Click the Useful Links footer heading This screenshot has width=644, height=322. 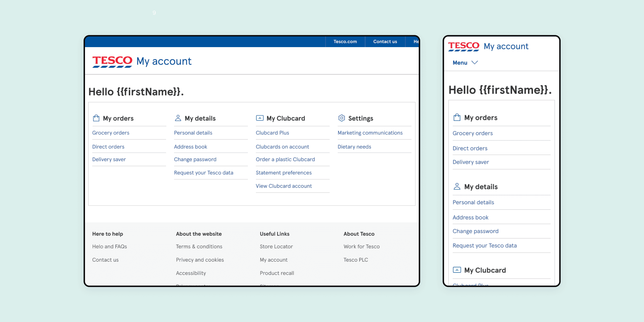pos(274,234)
